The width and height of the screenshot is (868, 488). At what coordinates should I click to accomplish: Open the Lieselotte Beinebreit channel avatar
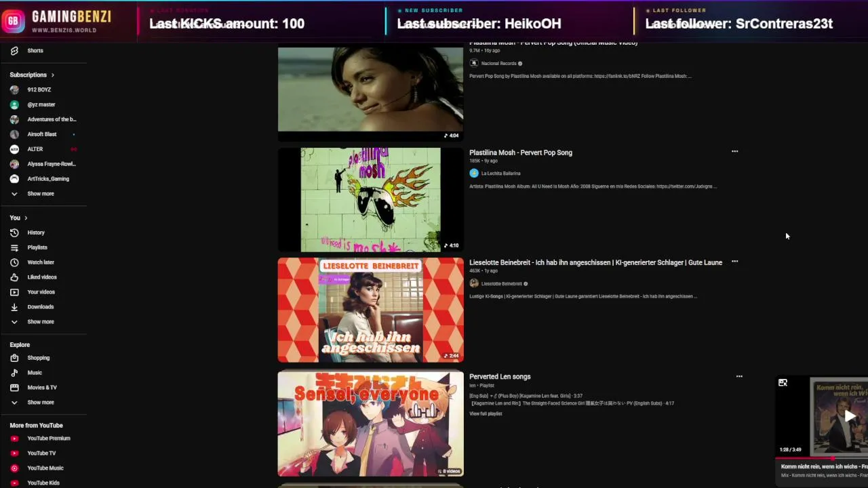click(x=474, y=283)
